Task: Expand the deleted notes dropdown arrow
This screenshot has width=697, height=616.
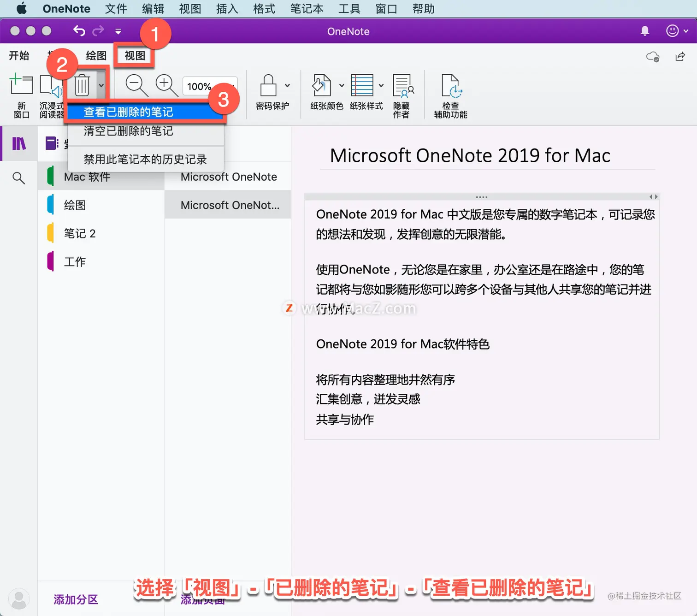Action: coord(101,85)
